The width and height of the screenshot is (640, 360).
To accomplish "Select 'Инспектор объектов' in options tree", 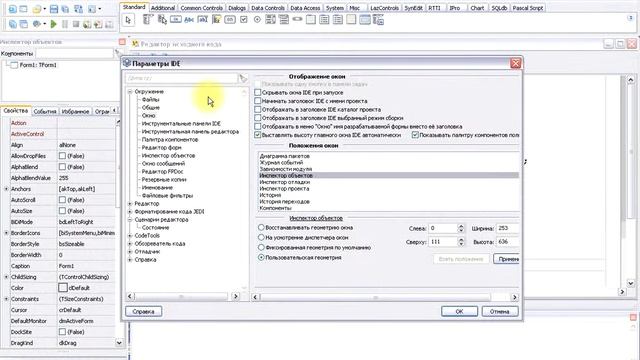I will click(x=168, y=156).
